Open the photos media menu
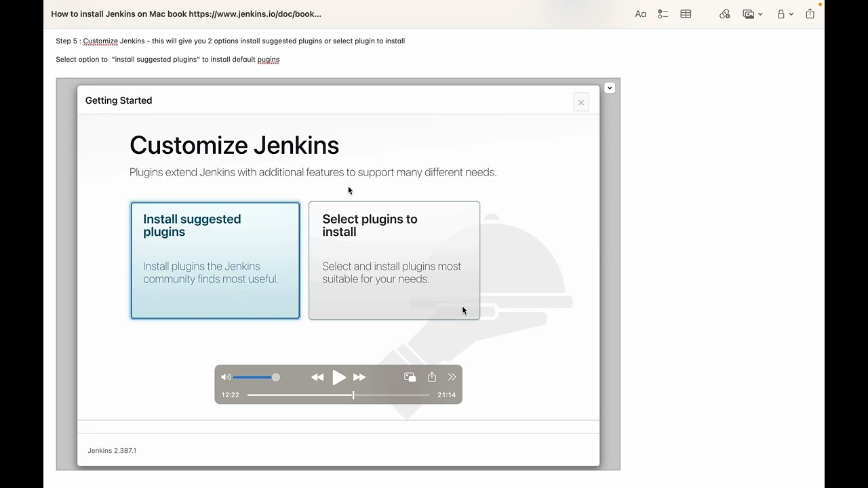This screenshot has width=868, height=488. tap(752, 14)
